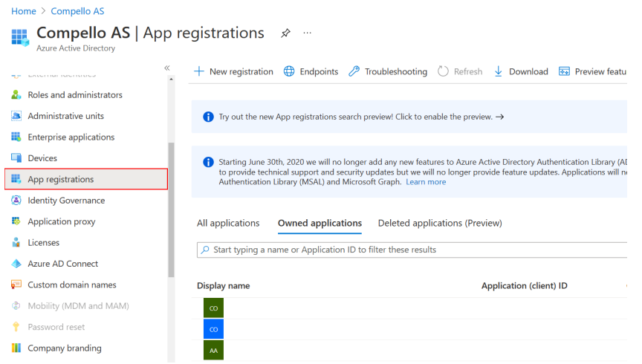
Task: Click the info icon in ADAL deprecation notice
Action: pyautogui.click(x=208, y=162)
